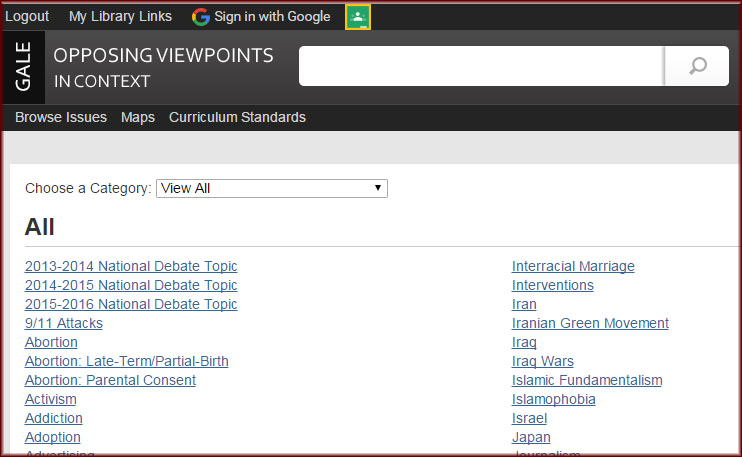Open My Library Links
This screenshot has width=742, height=457.
[x=120, y=17]
